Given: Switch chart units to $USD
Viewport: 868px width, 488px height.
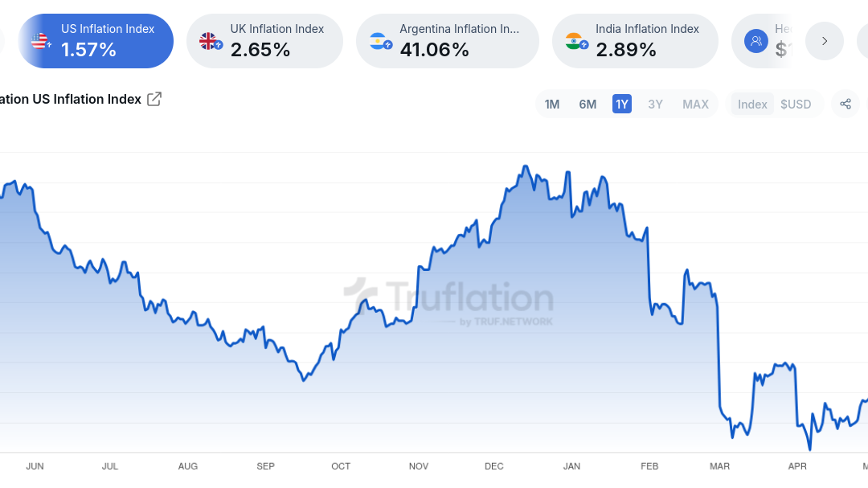Looking at the screenshot, I should [796, 105].
